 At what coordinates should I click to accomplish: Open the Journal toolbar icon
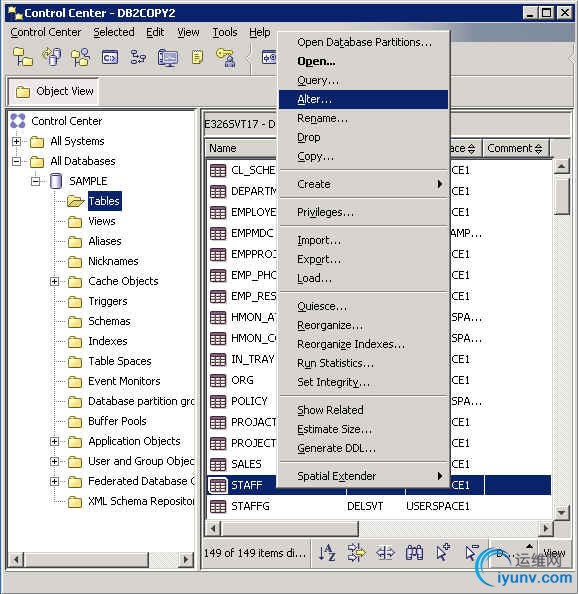(x=197, y=57)
